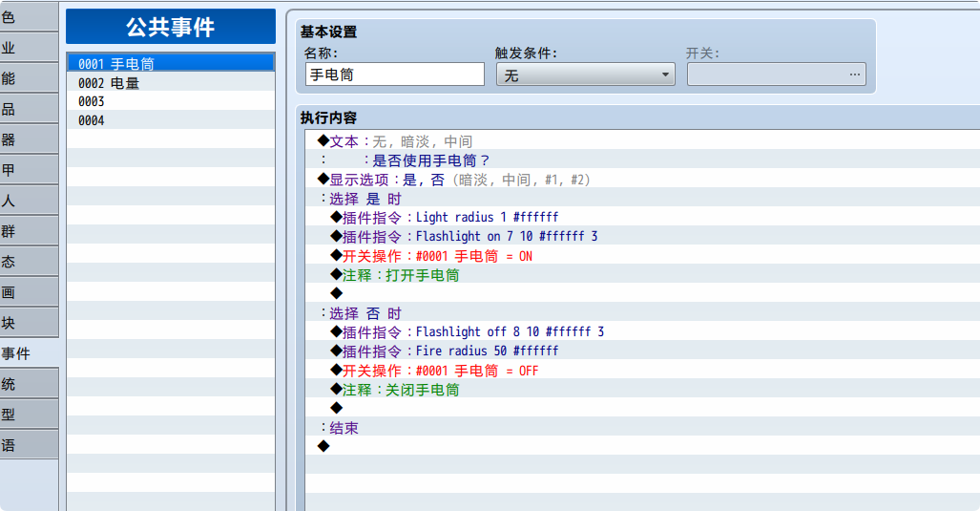
Task: Open the database tab ending in 器
Action: tap(29, 139)
